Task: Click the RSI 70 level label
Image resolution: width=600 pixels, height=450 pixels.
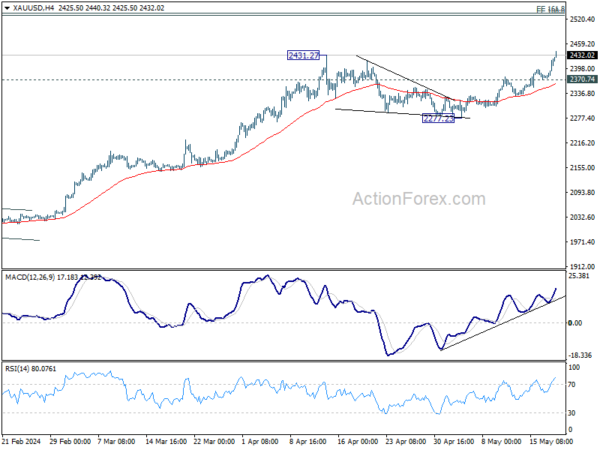Action: click(x=572, y=385)
